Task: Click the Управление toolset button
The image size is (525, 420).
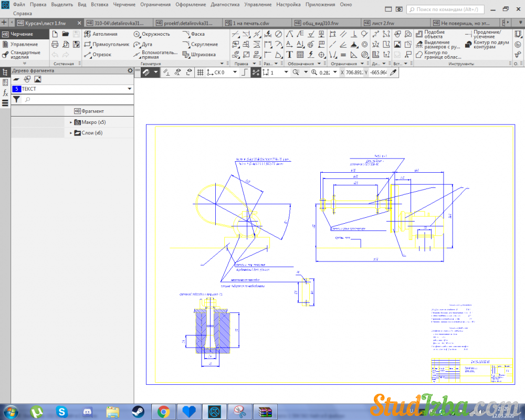Action: [x=24, y=45]
